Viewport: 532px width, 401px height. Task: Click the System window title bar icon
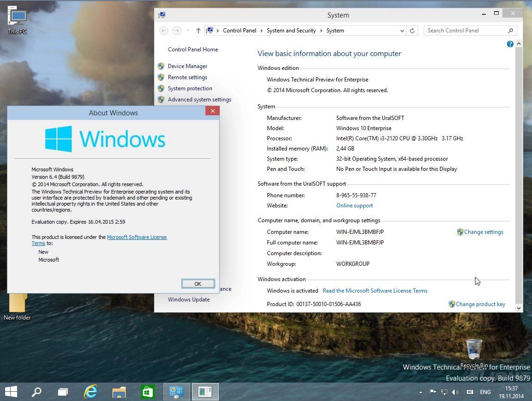tap(162, 15)
